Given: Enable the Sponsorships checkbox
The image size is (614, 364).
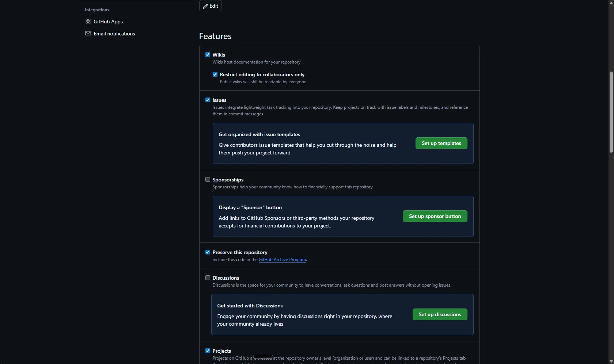Looking at the screenshot, I should tap(208, 180).
